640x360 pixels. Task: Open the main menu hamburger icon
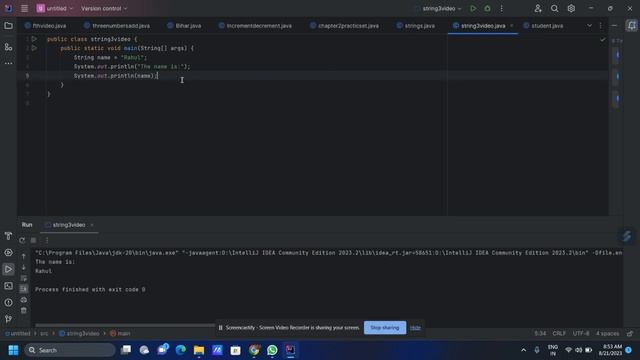pos(24,8)
